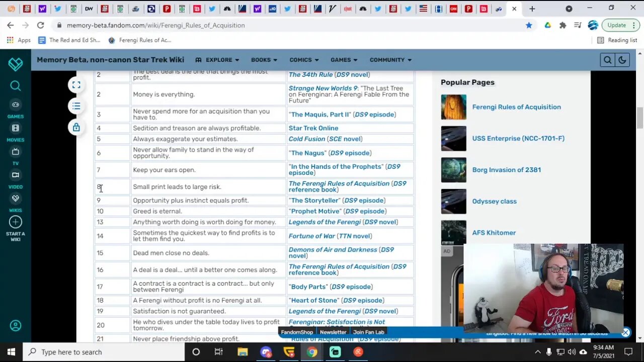
Task: Open Chrome Reading list
Action: (x=617, y=40)
